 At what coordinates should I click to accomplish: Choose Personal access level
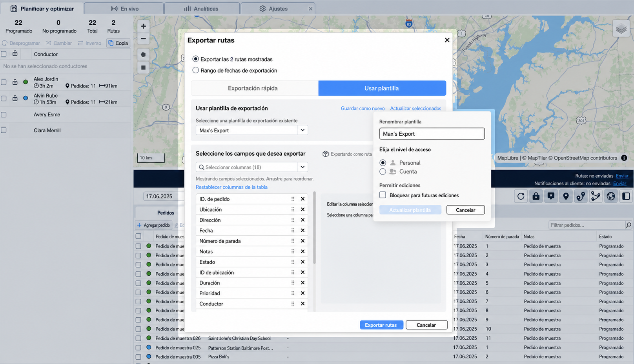point(383,163)
